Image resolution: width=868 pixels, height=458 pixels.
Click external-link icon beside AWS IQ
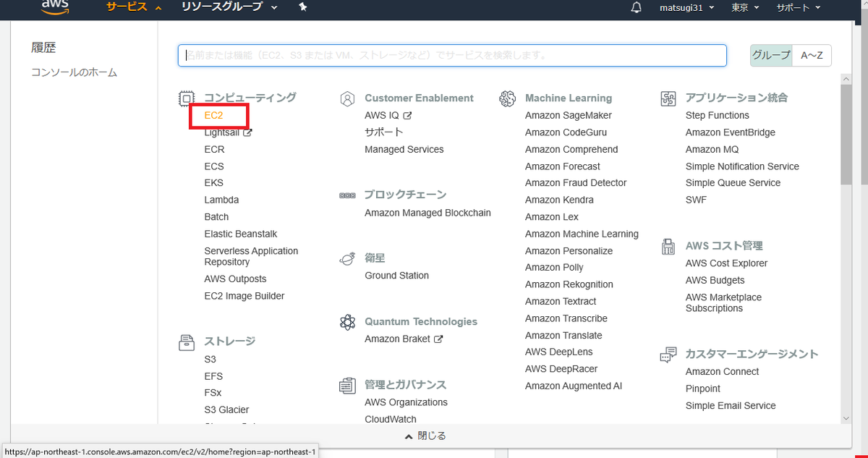coord(407,115)
